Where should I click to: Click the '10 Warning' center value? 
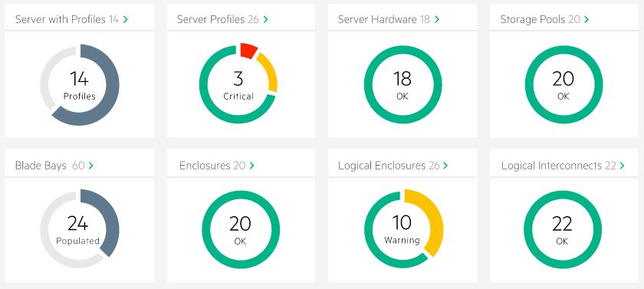tap(402, 231)
